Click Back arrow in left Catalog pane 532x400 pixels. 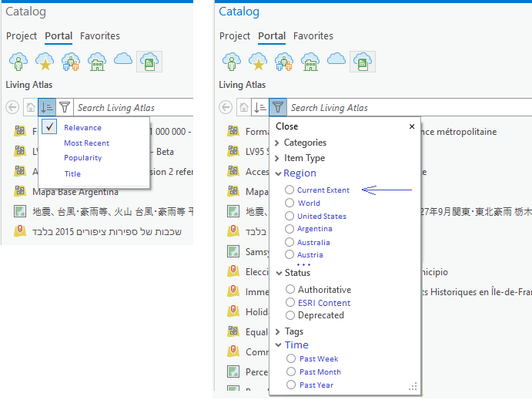pos(12,107)
